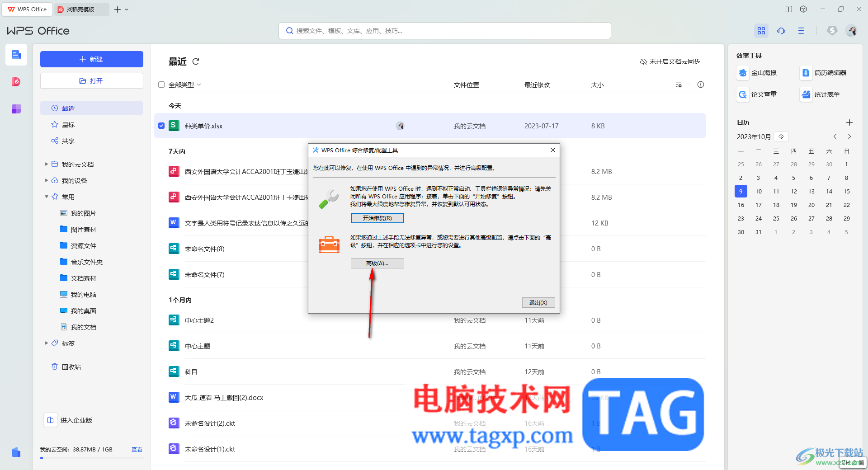
Task: Select 共享 in the sidebar
Action: point(91,141)
